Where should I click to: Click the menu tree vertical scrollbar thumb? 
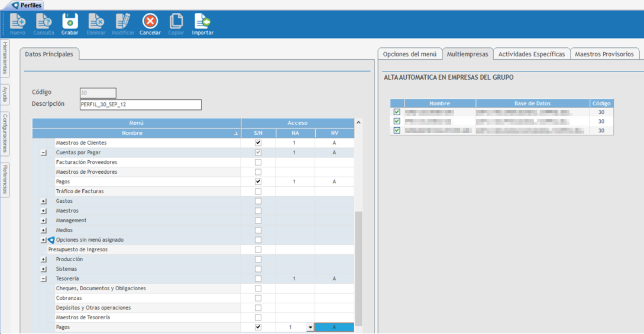point(358,269)
